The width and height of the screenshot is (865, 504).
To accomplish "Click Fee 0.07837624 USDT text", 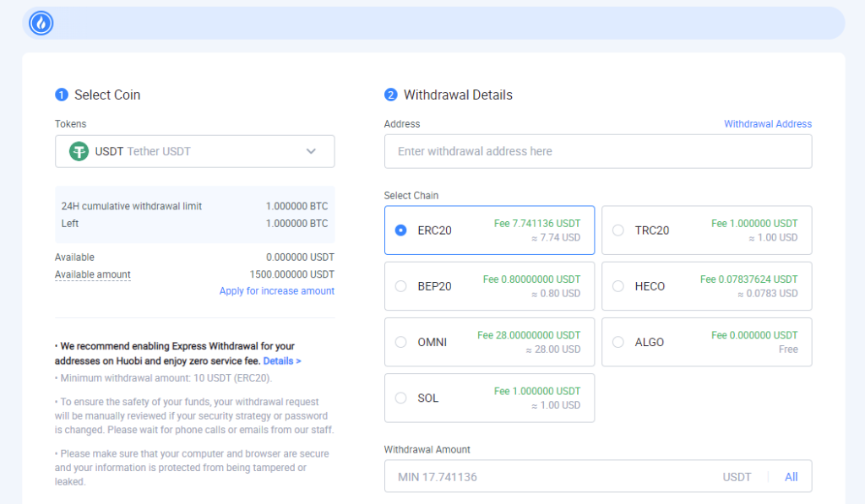I will (749, 279).
